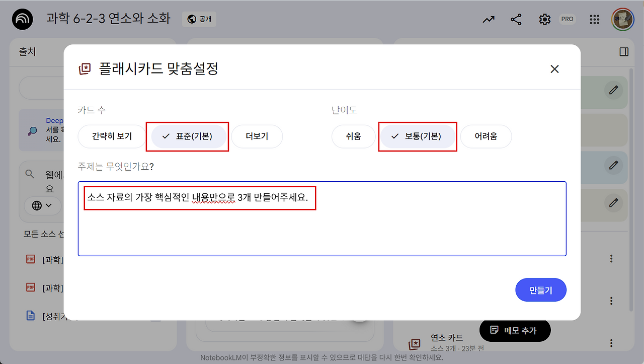The width and height of the screenshot is (644, 364).
Task: Click the [성취기 document source icon
Action: [31, 316]
